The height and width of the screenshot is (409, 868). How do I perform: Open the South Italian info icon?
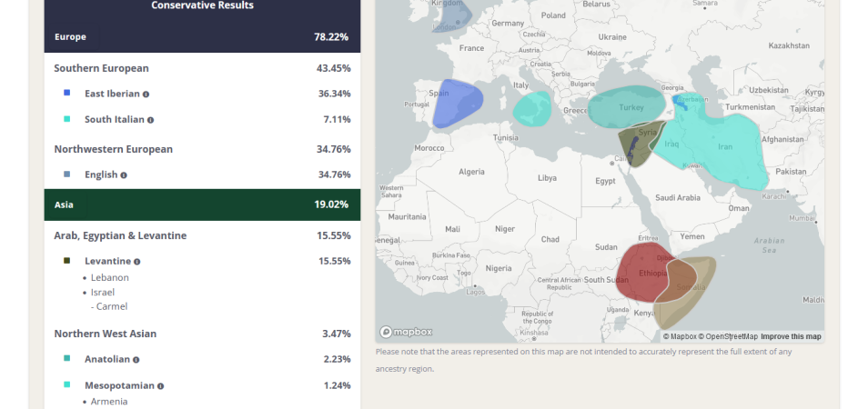tap(150, 120)
